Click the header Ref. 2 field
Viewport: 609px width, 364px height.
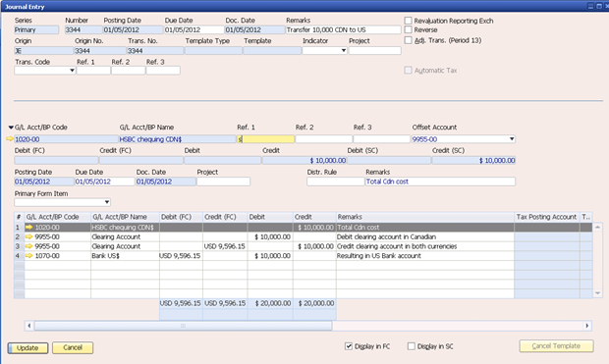point(128,71)
